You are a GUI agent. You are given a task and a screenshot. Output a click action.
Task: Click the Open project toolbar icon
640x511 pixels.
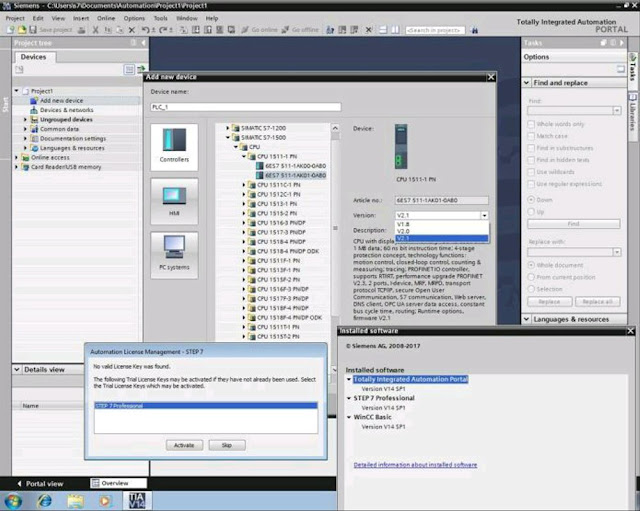coord(22,30)
